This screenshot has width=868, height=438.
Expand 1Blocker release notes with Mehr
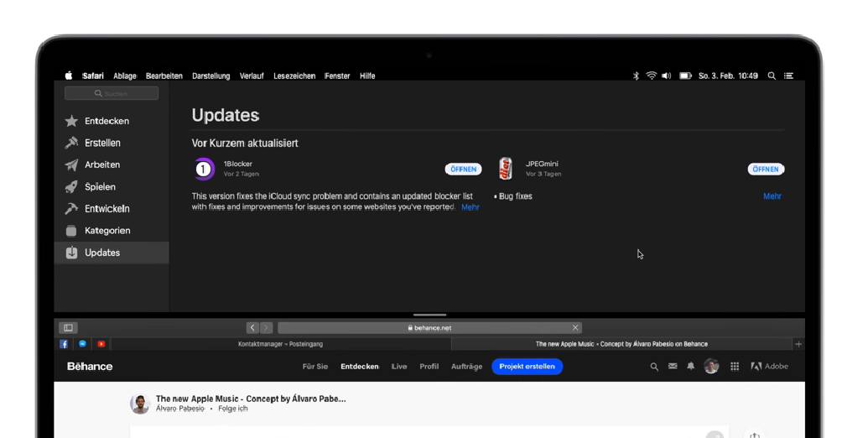click(470, 207)
